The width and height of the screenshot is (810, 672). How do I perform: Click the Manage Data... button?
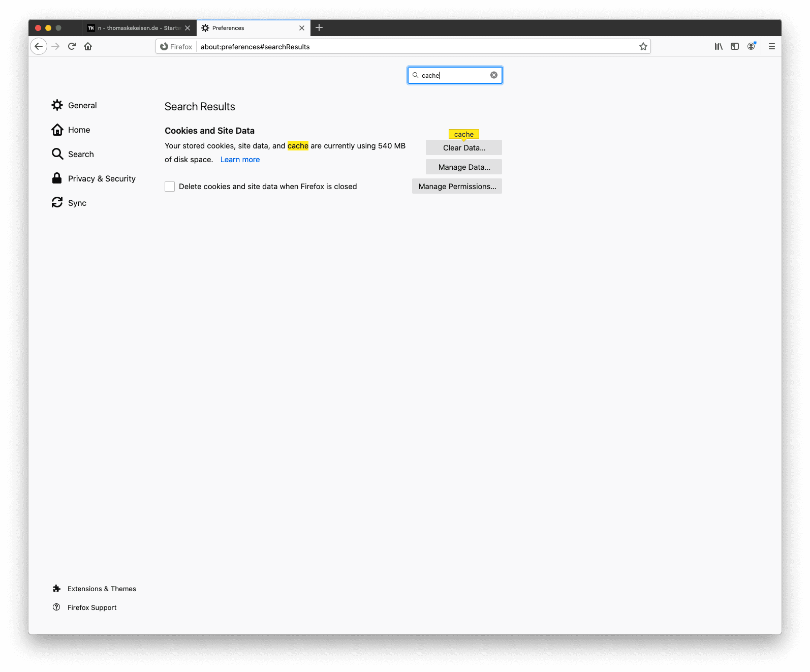[x=464, y=167]
